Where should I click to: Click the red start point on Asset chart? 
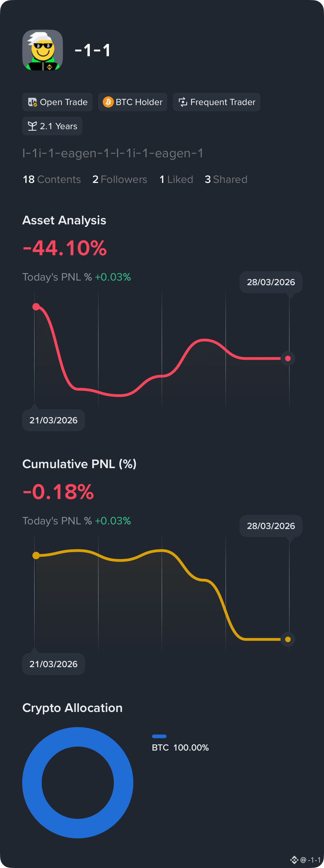click(x=36, y=307)
